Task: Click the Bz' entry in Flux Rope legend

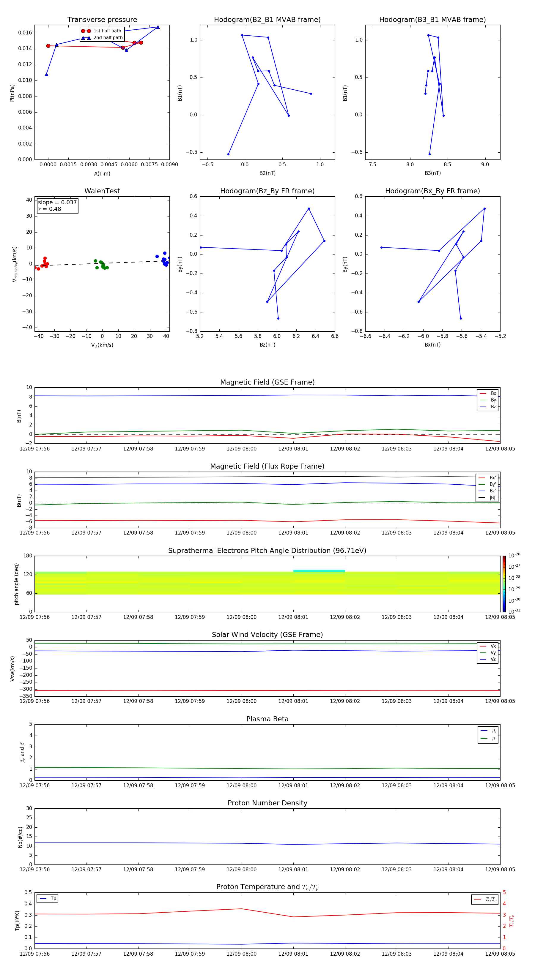Action: pos(487,491)
